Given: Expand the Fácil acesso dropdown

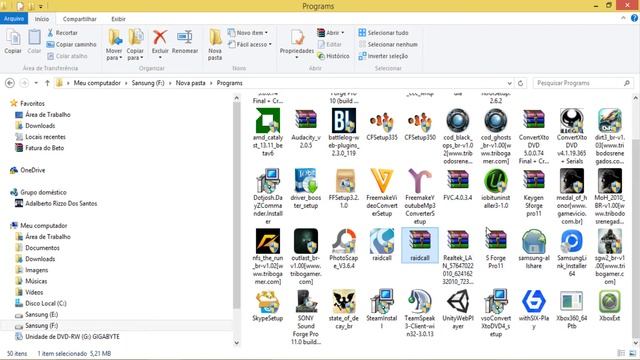Looking at the screenshot, I should 249,44.
